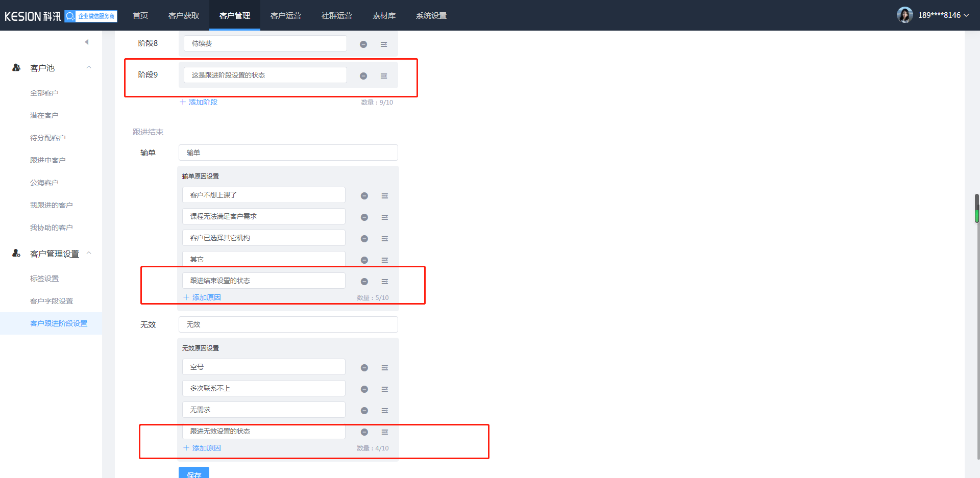Viewport: 980px width, 478px height.
Task: Remove the 客户不想上课了 reason
Action: click(364, 196)
